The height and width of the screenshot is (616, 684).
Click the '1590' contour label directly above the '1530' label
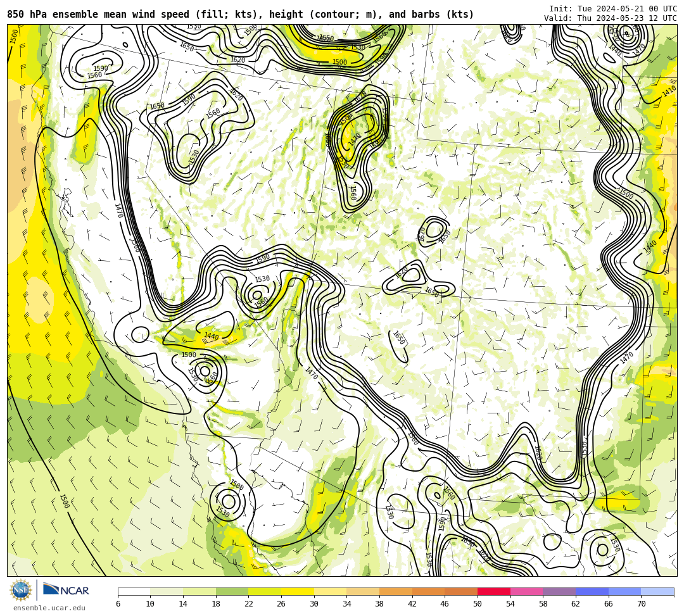click(x=262, y=258)
